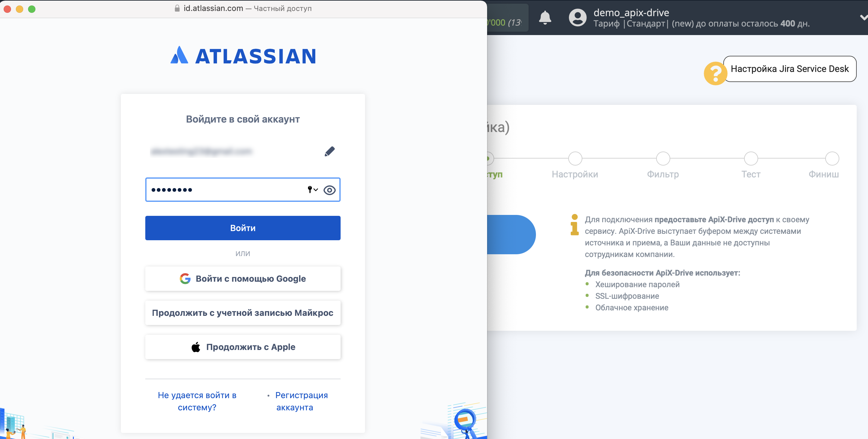The width and height of the screenshot is (868, 439).
Task: Click 'Продолжить с учетной записью Майкрос' button
Action: click(x=243, y=312)
